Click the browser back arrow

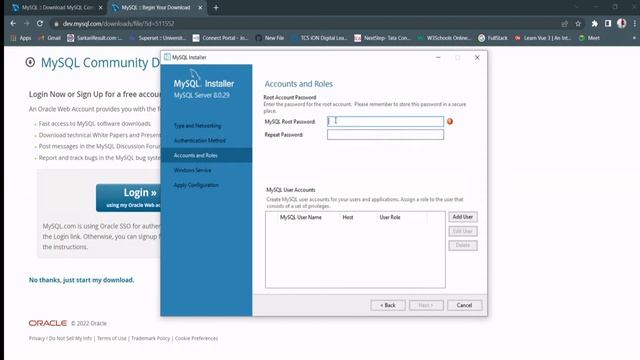(13, 24)
